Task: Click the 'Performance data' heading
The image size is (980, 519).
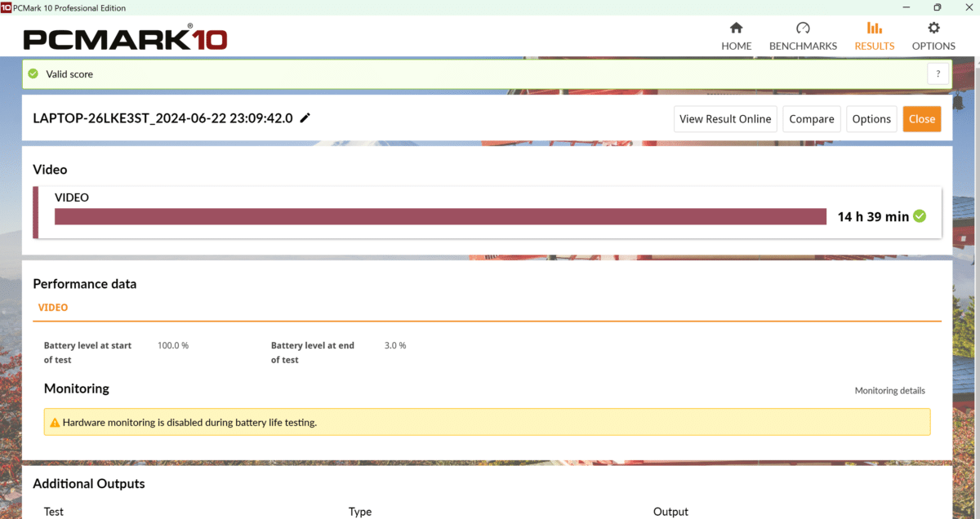Action: pos(85,284)
